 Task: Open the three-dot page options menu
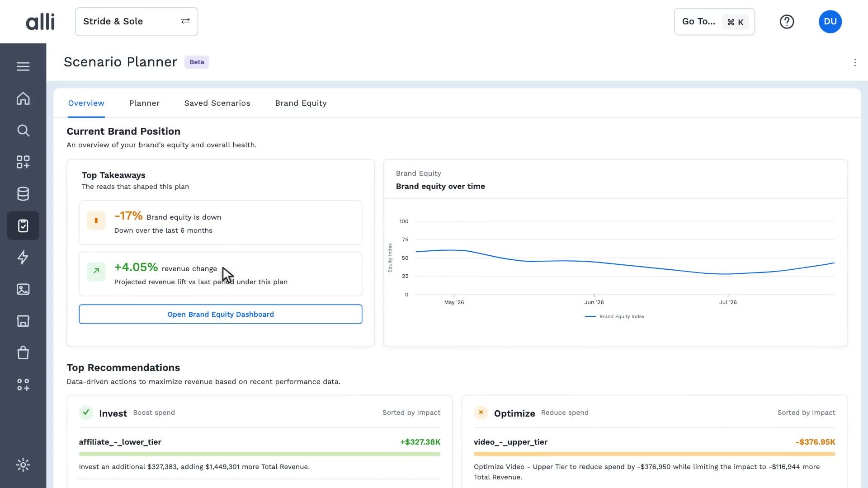tap(855, 62)
